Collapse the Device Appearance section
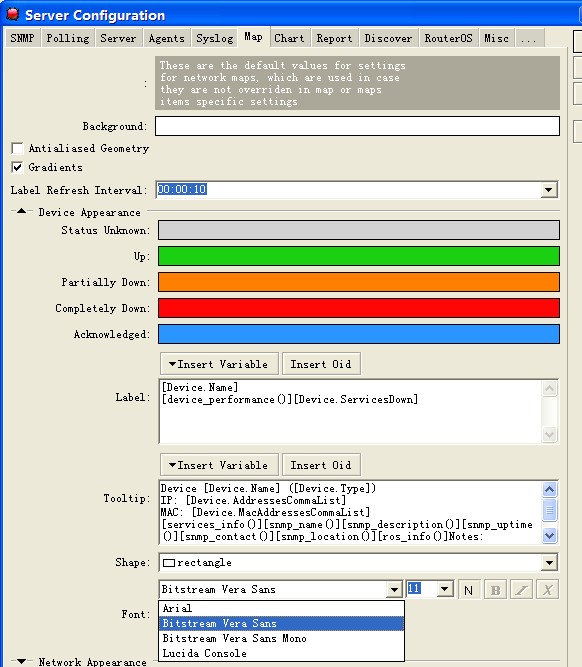Screen dimensions: 582x667 point(21,211)
